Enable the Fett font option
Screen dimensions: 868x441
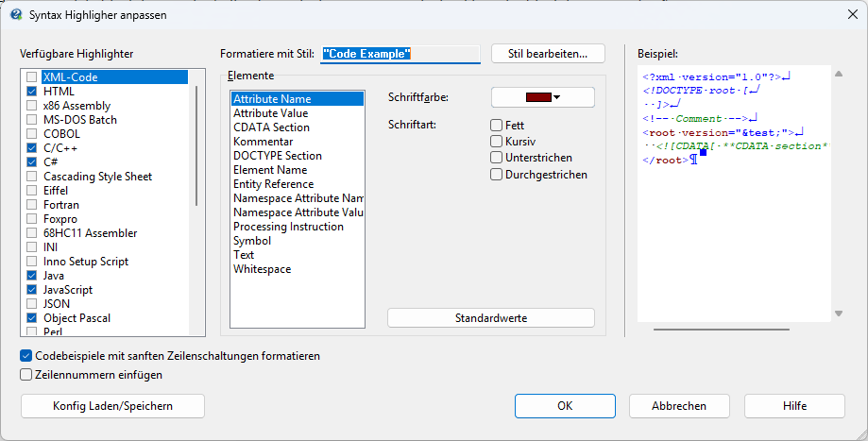[497, 126]
